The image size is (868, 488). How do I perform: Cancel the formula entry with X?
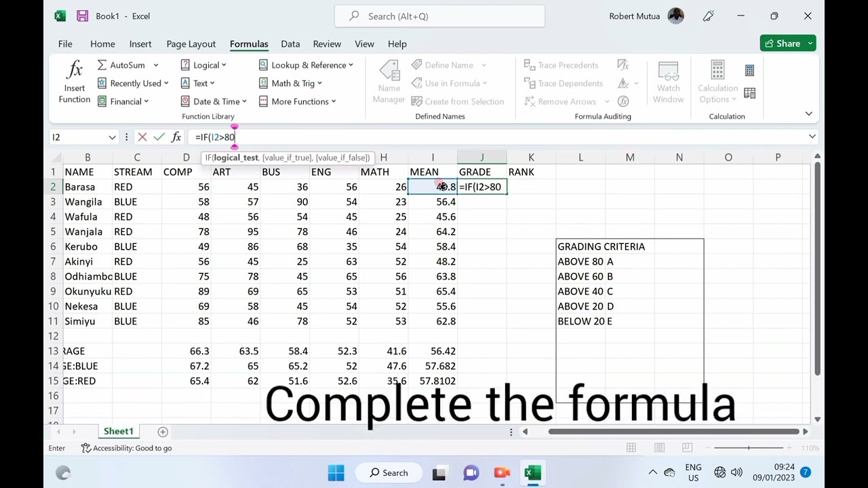click(x=142, y=137)
